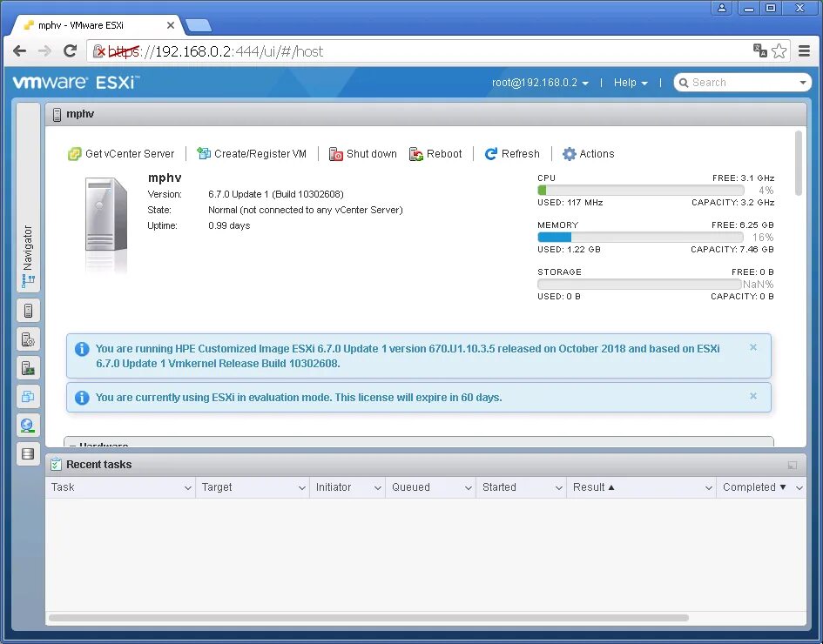Click the mphv host title icon
Screen dimensions: 823x644
tap(57, 114)
